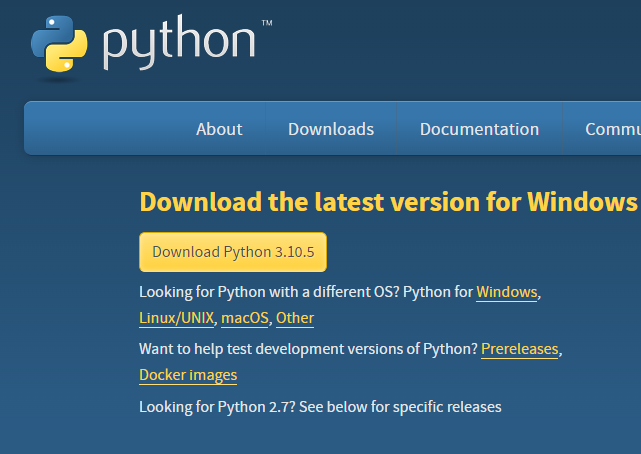The width and height of the screenshot is (641, 454).
Task: Click the Download Python 3.10.5 button
Action: coord(233,252)
